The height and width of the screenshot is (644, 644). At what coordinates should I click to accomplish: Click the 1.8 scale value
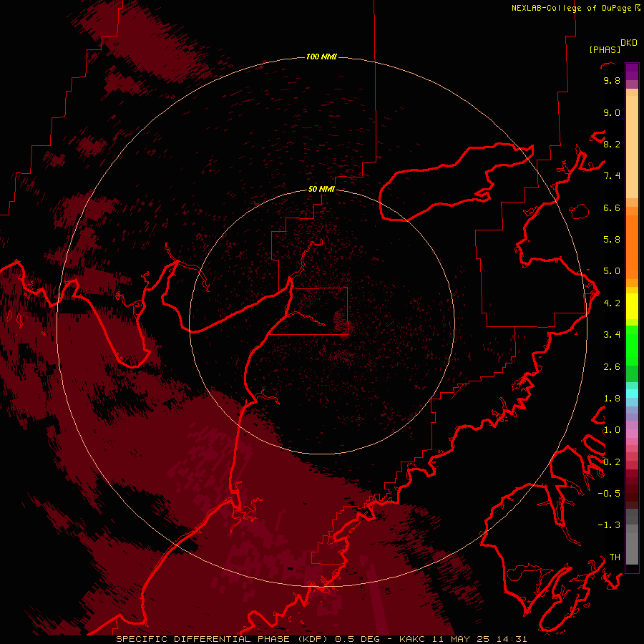pos(612,399)
